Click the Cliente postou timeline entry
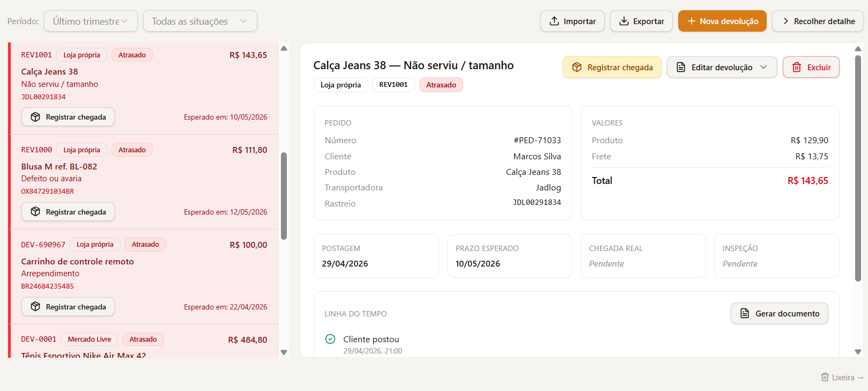868x391 pixels. coord(371,340)
